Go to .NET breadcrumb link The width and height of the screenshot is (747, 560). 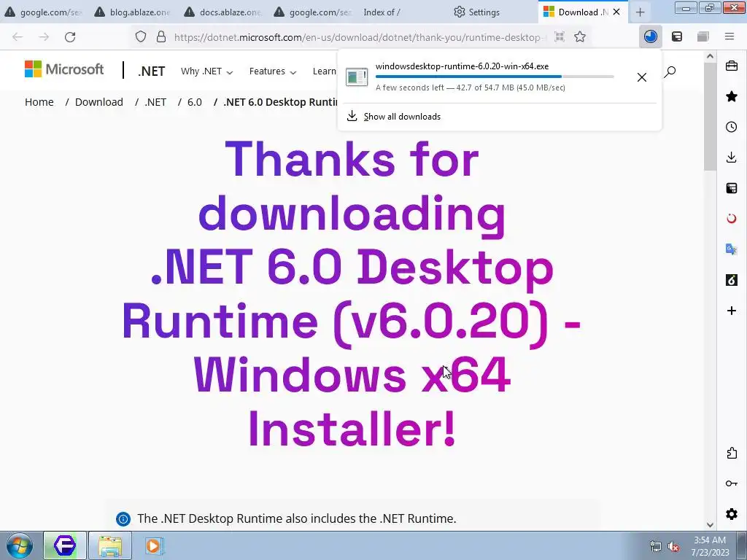pos(156,102)
